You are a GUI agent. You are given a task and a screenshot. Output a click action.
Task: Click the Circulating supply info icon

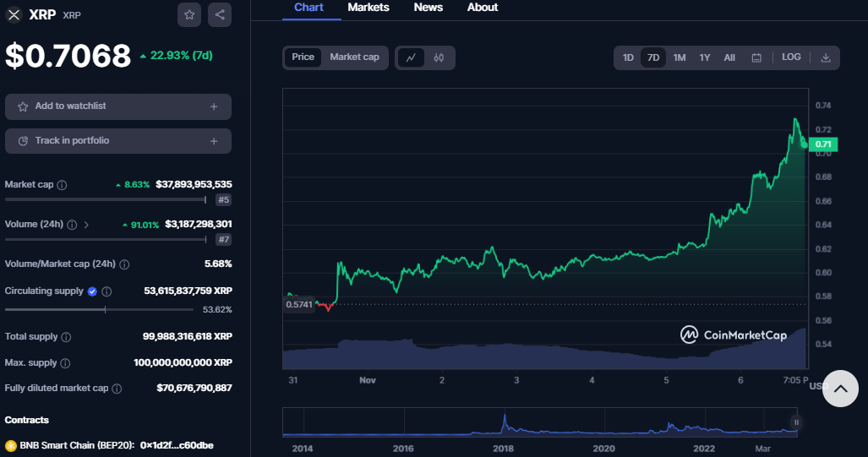point(106,291)
